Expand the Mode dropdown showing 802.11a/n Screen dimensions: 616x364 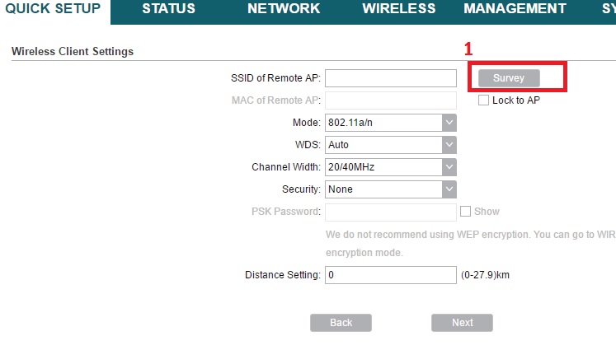click(x=391, y=123)
